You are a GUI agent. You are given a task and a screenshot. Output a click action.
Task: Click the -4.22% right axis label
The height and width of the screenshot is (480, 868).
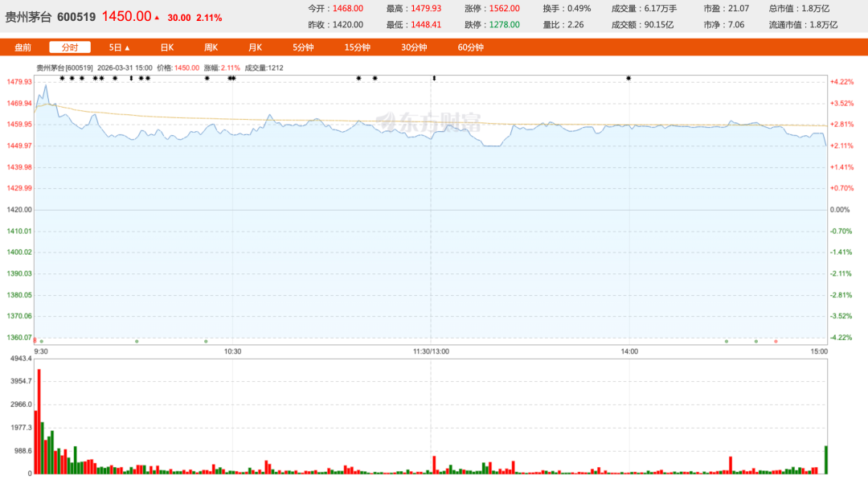click(x=841, y=337)
